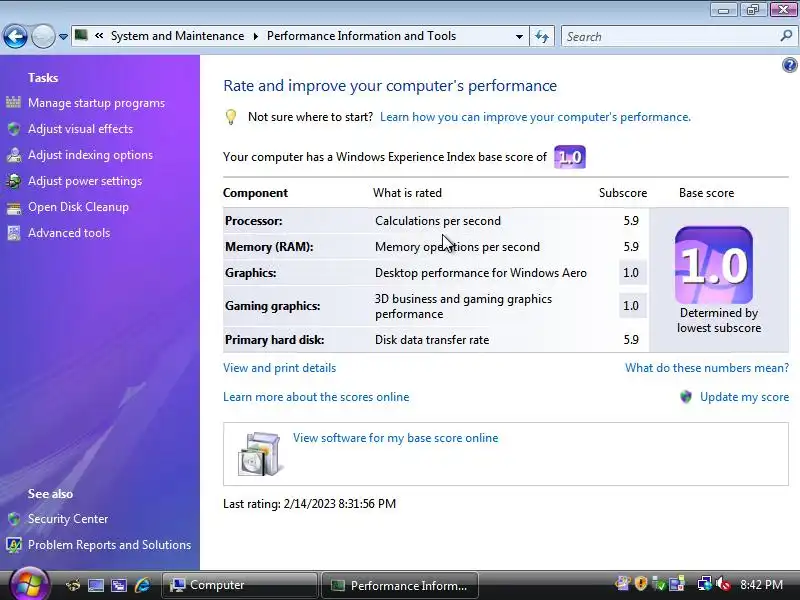
Task: Open Disk Cleanup from Tasks
Action: pos(78,207)
